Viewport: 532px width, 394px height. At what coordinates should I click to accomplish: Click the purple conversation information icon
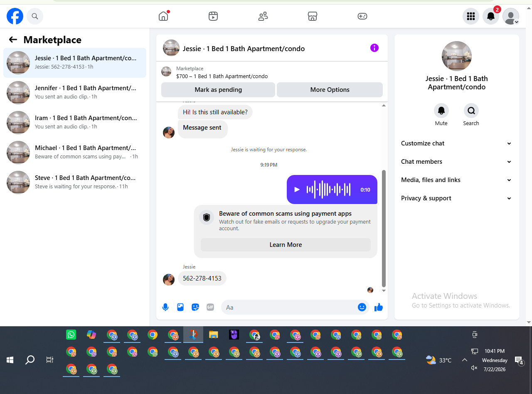coord(374,48)
